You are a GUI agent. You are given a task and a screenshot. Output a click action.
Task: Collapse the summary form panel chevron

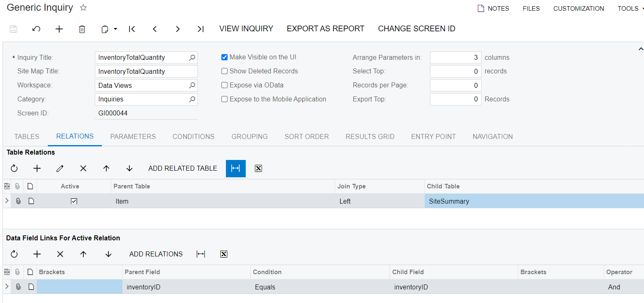[x=640, y=49]
